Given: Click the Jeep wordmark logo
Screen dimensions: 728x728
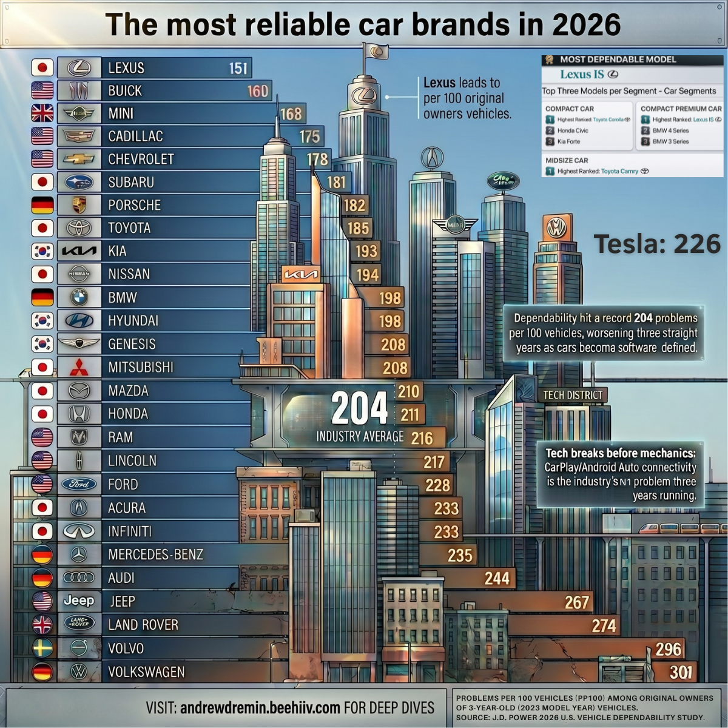Looking at the screenshot, I should click(79, 601).
